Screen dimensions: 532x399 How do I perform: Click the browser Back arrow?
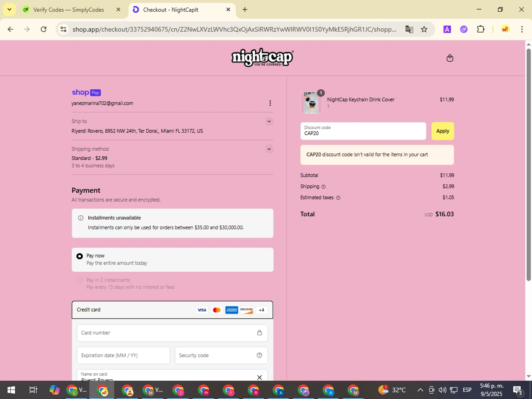[10, 29]
